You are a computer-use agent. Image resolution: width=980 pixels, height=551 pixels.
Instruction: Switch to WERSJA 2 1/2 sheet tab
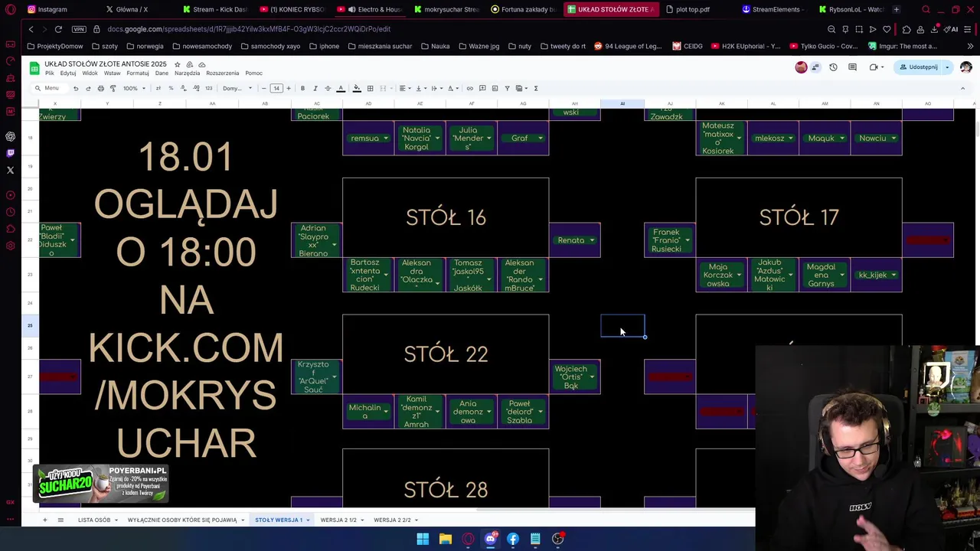(x=338, y=520)
